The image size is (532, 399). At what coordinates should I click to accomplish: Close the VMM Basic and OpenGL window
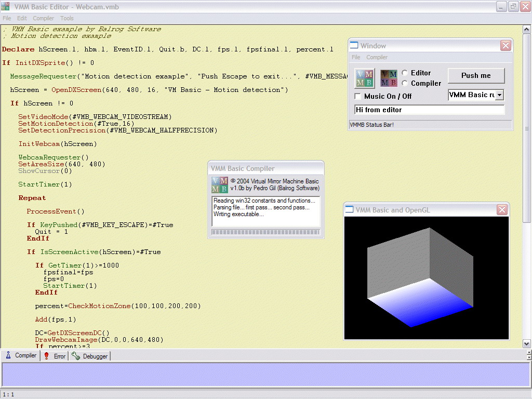pyautogui.click(x=502, y=210)
